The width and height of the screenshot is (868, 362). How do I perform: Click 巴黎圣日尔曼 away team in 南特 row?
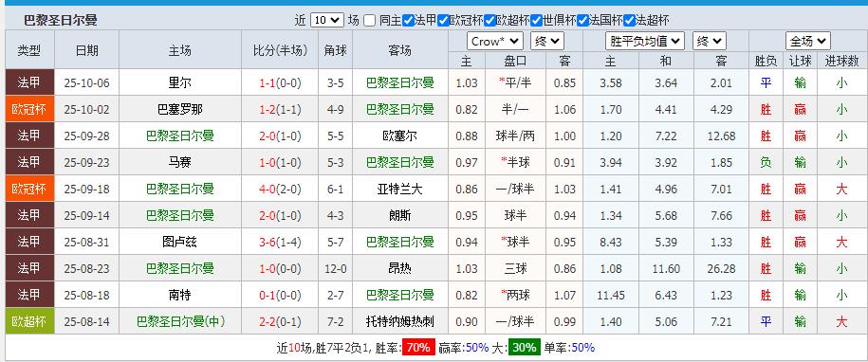tap(399, 295)
